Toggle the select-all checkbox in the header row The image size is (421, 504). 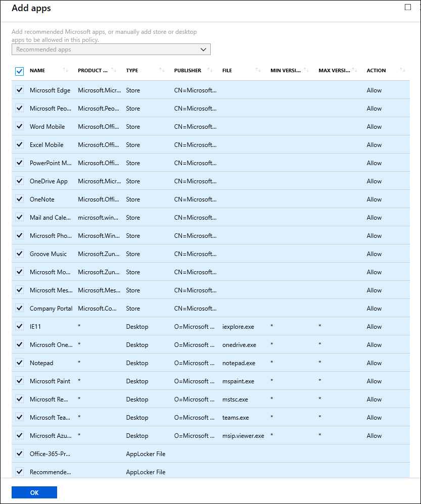coord(19,71)
